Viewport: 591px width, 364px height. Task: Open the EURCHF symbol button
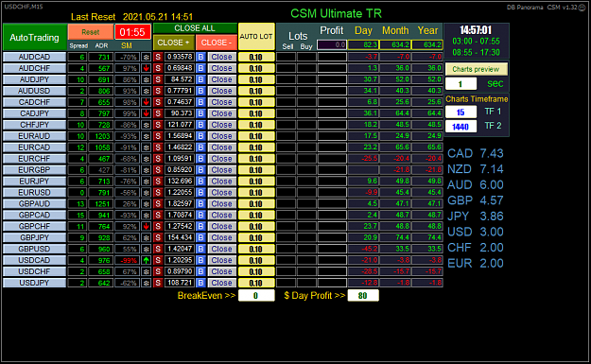pos(34,159)
